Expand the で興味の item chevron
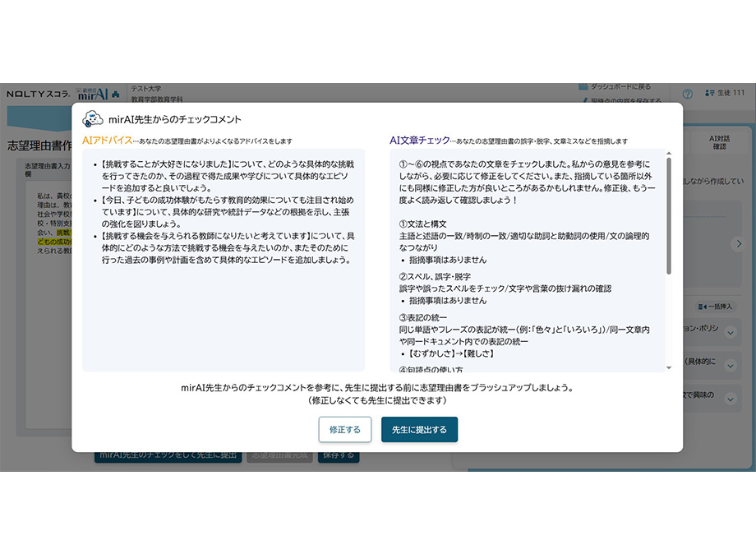 click(x=730, y=401)
